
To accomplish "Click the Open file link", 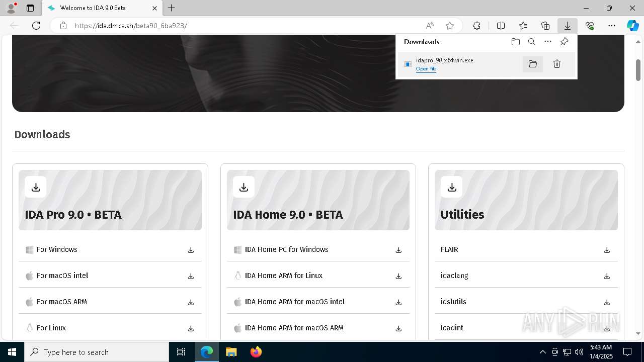I will click(x=426, y=69).
